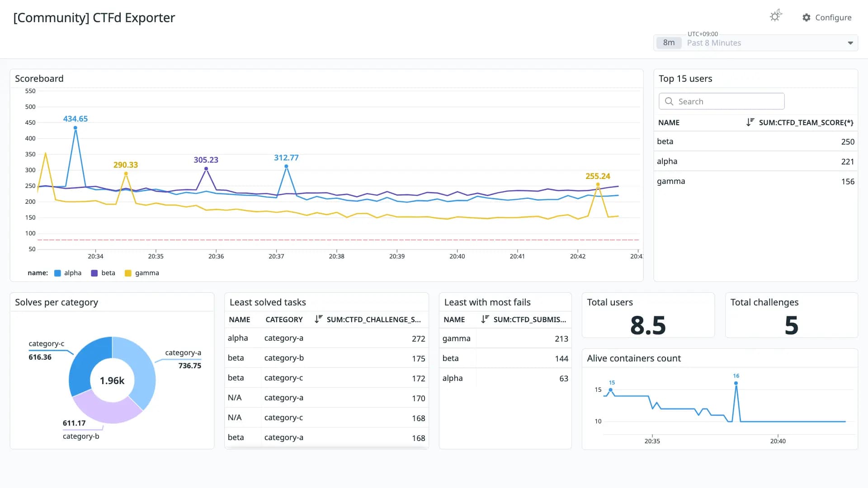868x488 pixels.
Task: Click the gamma yellow legend swatch
Action: coord(128,273)
